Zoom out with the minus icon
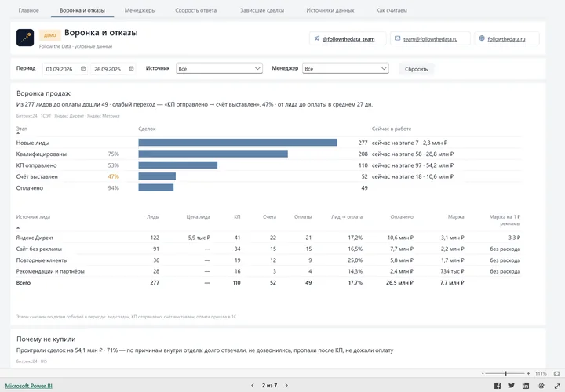The width and height of the screenshot is (565, 392). click(483, 374)
